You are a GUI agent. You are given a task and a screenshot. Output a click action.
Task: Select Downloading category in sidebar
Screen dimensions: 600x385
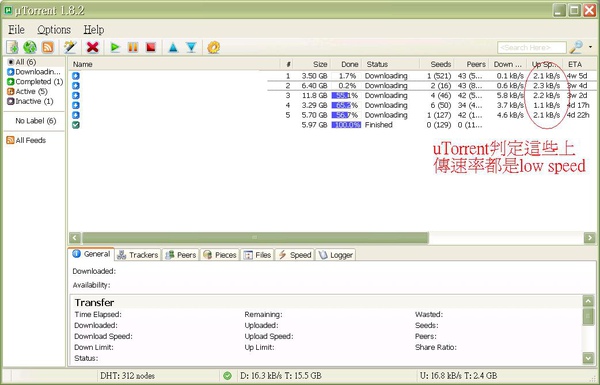(34, 72)
